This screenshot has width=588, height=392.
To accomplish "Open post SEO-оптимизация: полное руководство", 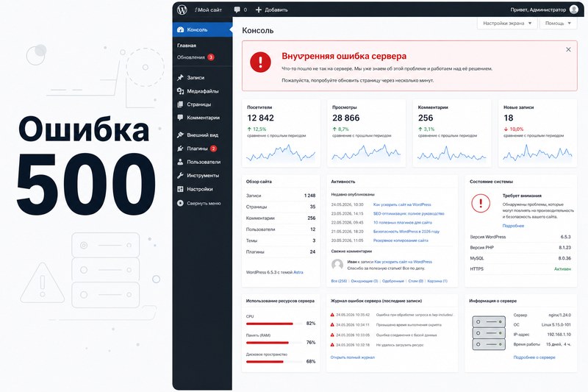I will coord(409,214).
